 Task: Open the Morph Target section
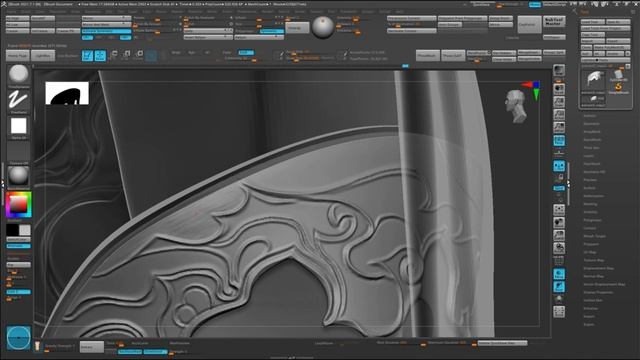(x=594, y=236)
